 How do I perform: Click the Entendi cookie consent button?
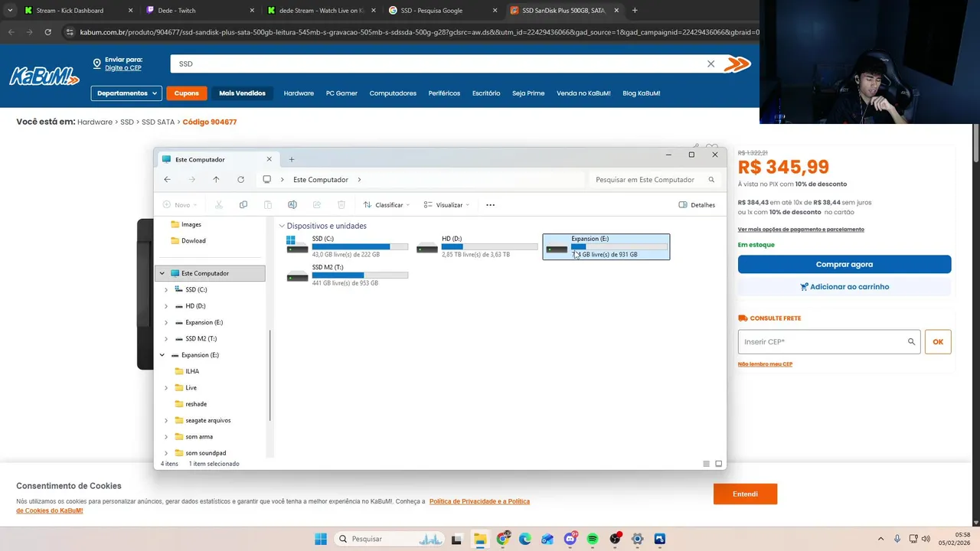(x=745, y=494)
